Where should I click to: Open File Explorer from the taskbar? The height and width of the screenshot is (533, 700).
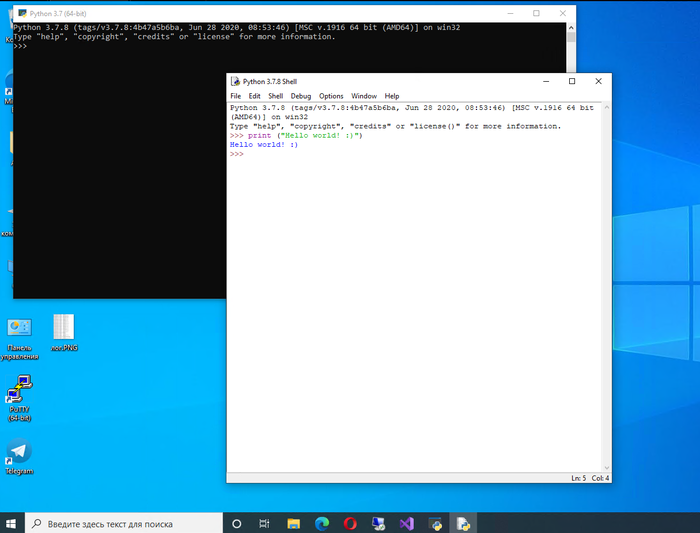293,524
